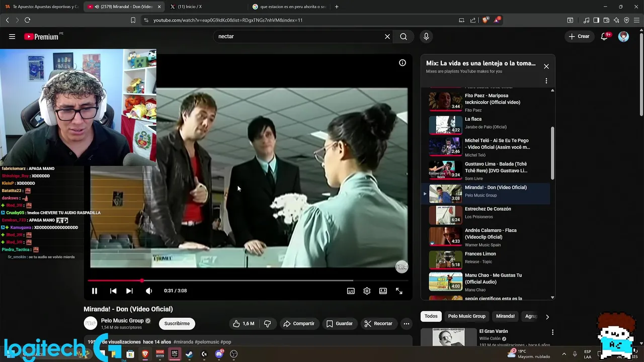The height and width of the screenshot is (362, 644).
Task: Open the YouTube hamburger guide menu
Action: coord(12,36)
